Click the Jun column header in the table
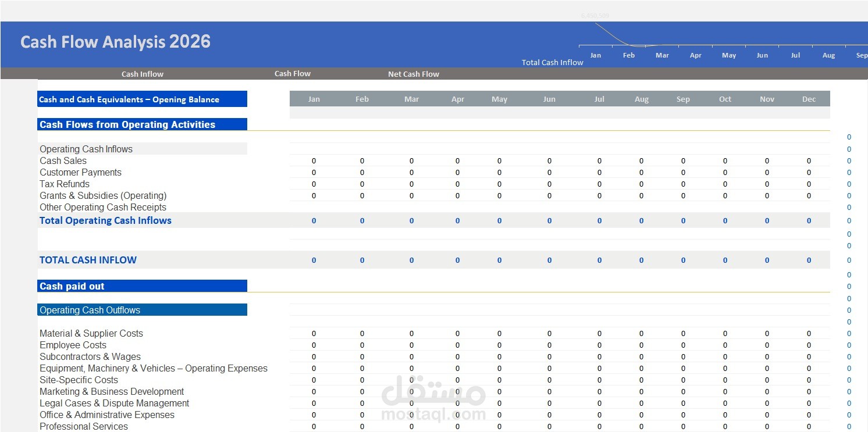 (549, 99)
